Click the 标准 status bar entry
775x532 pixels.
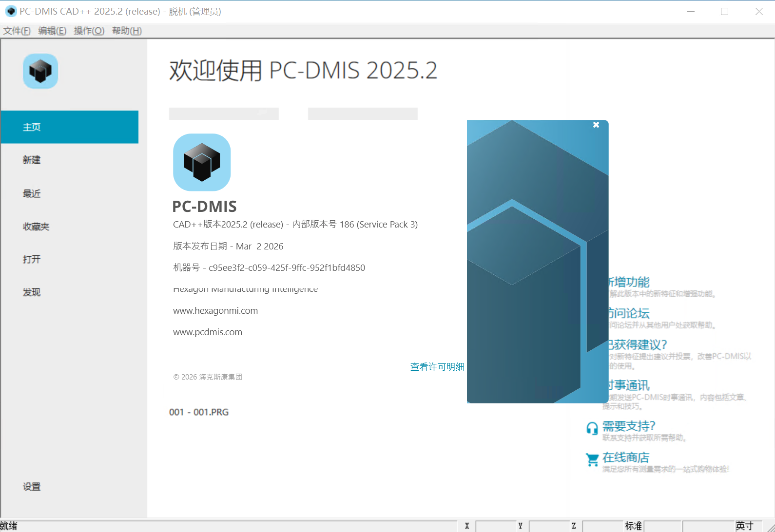point(634,526)
